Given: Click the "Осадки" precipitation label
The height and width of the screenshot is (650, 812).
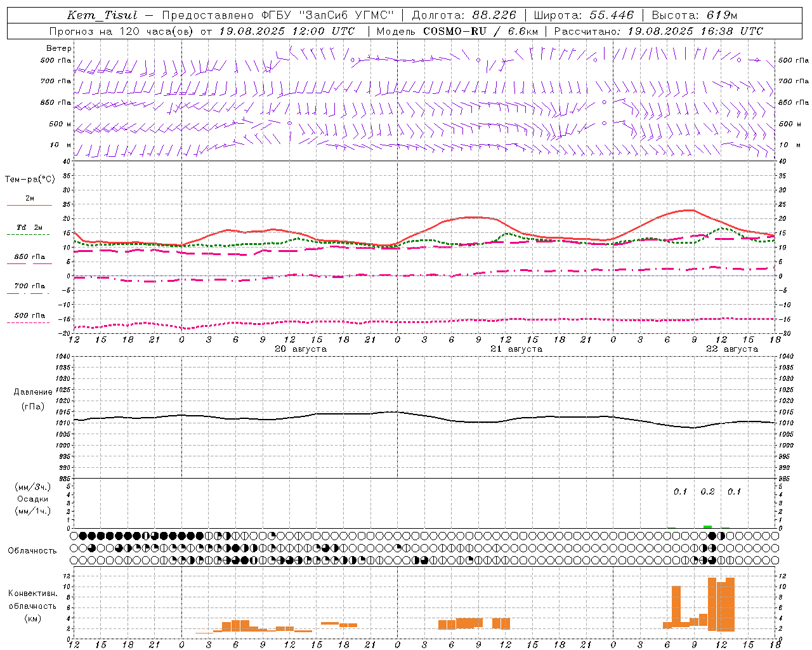Looking at the screenshot, I should [33, 499].
